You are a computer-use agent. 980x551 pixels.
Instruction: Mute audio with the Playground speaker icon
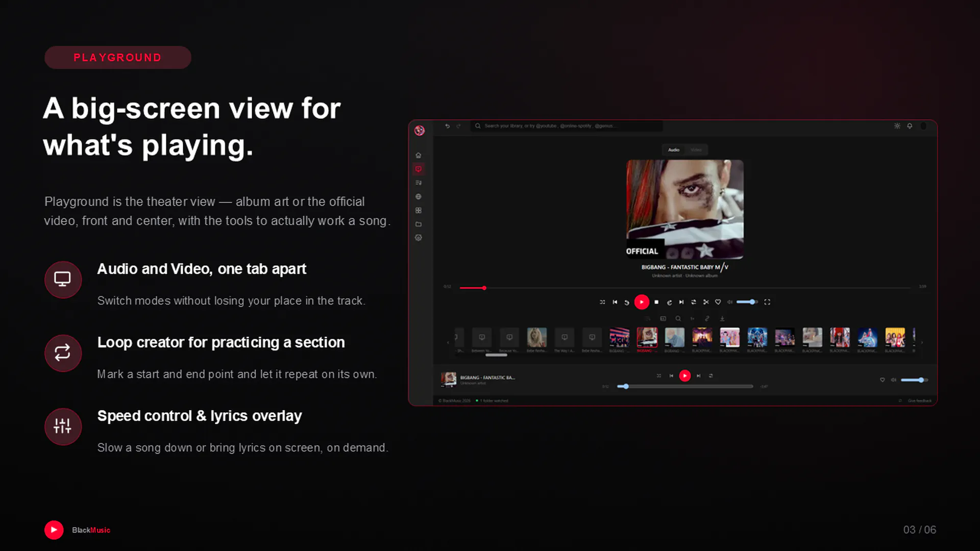pyautogui.click(x=730, y=302)
